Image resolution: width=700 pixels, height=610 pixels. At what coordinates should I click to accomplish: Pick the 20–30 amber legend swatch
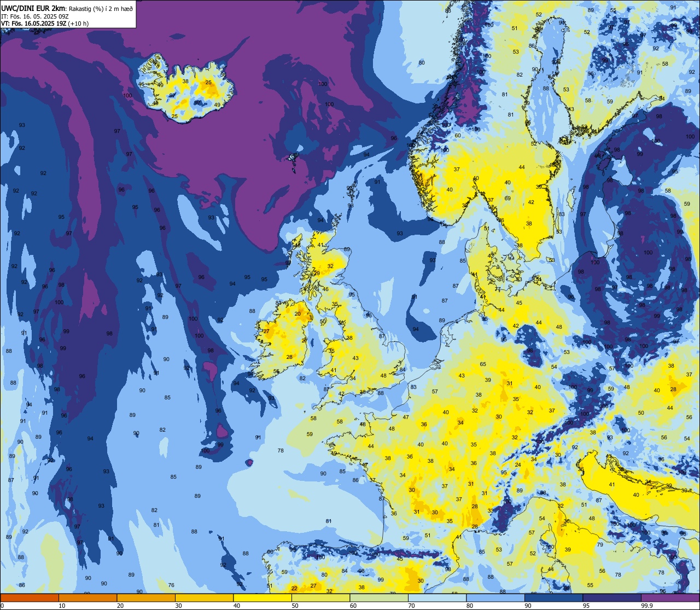[146, 597]
